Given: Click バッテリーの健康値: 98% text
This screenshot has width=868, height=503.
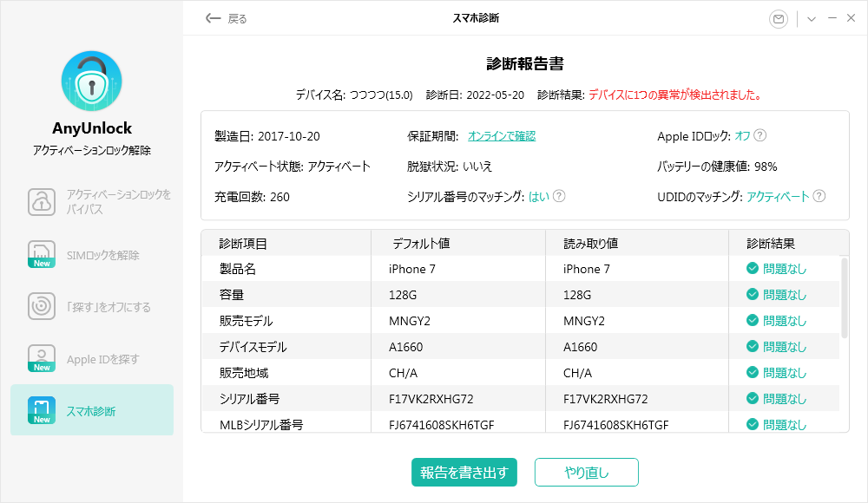Looking at the screenshot, I should [x=717, y=167].
